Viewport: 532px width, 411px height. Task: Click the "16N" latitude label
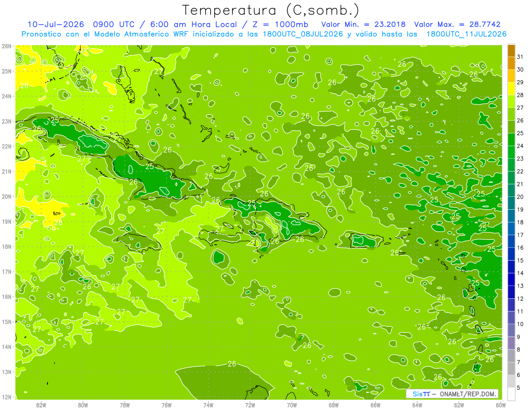click(7, 297)
